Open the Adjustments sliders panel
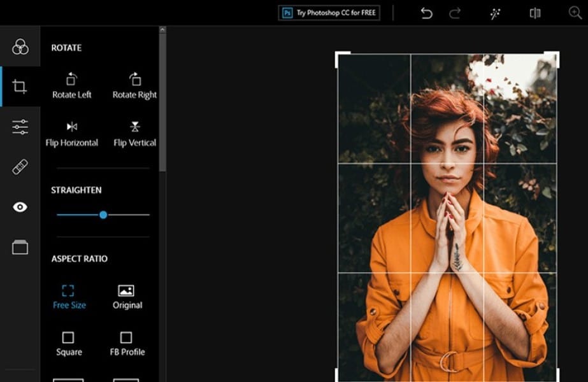The height and width of the screenshot is (382, 588). pos(20,127)
